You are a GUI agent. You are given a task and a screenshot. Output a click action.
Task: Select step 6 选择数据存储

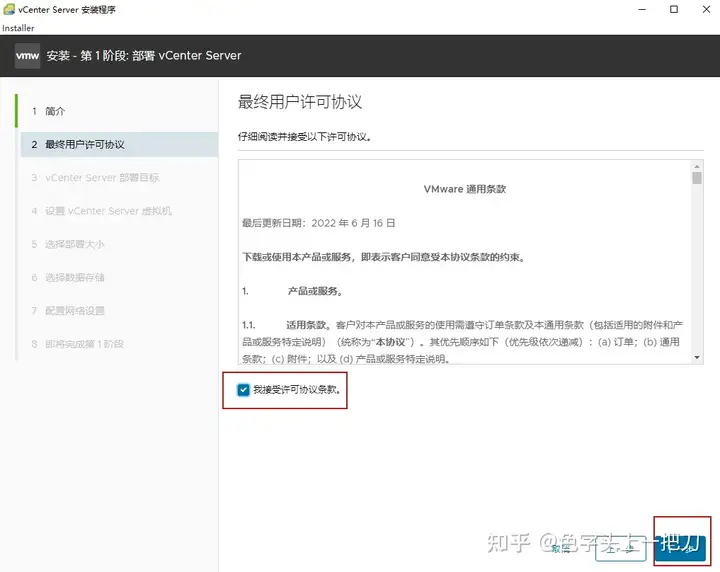click(119, 278)
